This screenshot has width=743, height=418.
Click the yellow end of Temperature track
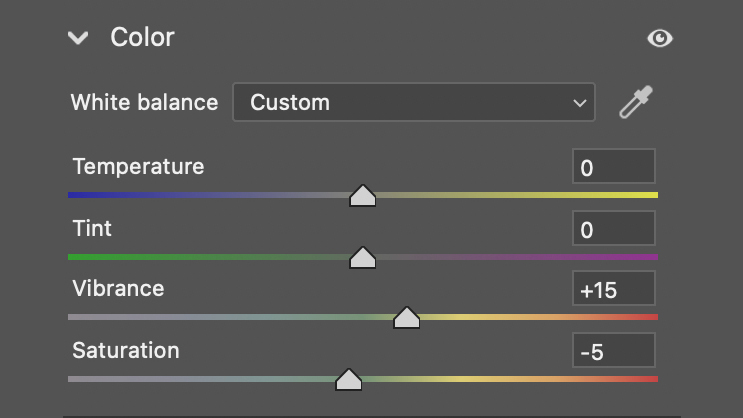pyautogui.click(x=649, y=195)
